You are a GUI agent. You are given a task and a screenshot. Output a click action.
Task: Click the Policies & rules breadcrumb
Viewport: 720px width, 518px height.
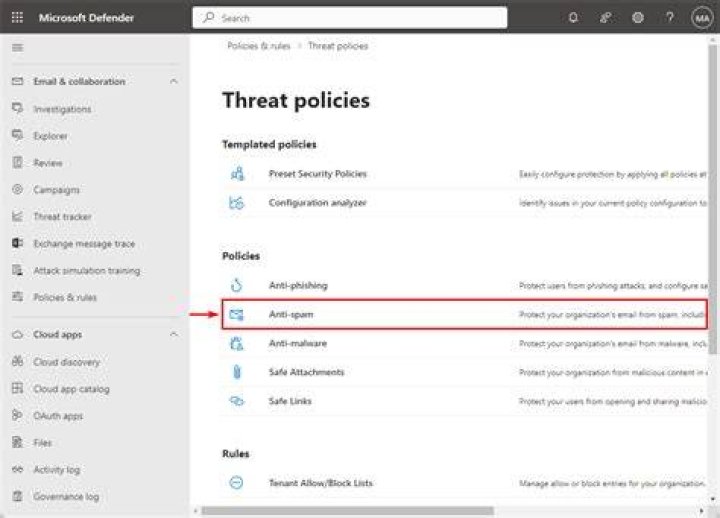pyautogui.click(x=259, y=46)
